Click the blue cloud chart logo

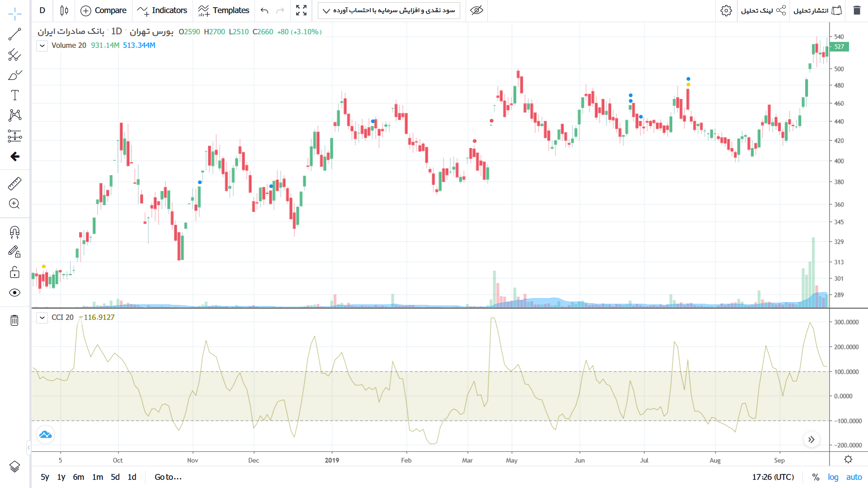[45, 435]
